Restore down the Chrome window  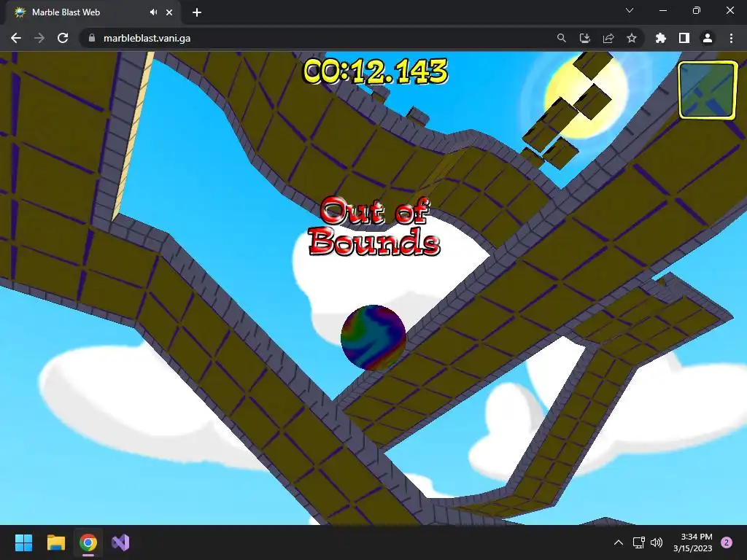[x=697, y=10]
